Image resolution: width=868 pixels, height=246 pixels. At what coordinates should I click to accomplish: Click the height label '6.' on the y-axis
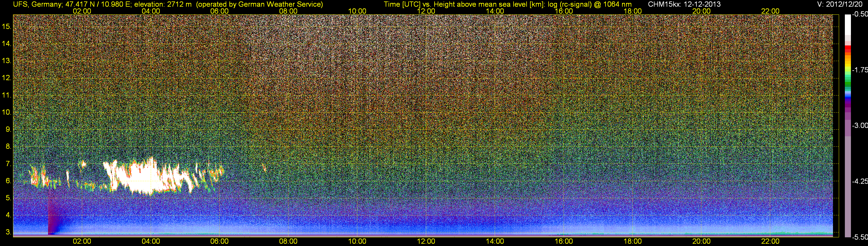8,181
